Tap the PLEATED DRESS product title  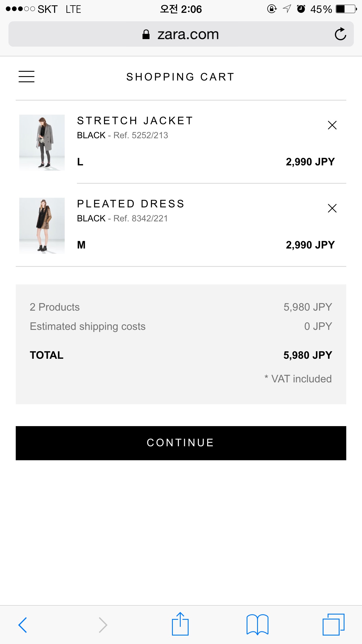[x=131, y=204]
